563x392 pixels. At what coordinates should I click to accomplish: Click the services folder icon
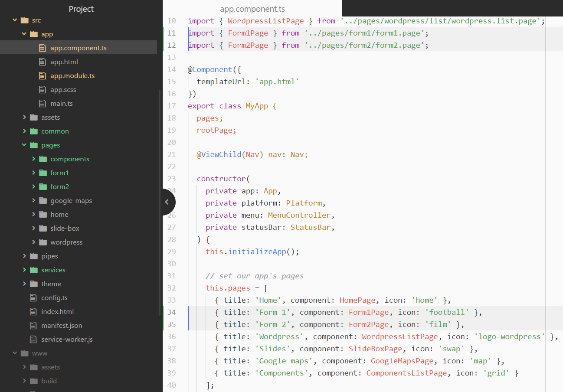pos(34,270)
